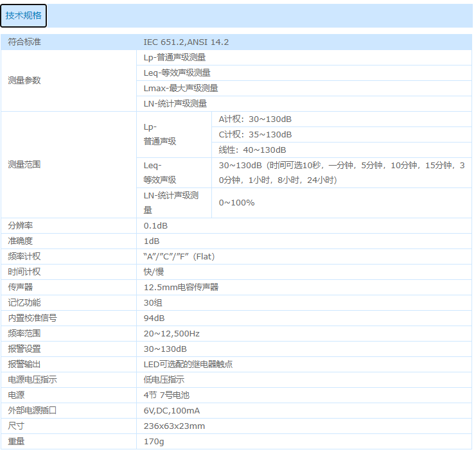Select the 符合标准 header cell

click(x=24, y=42)
